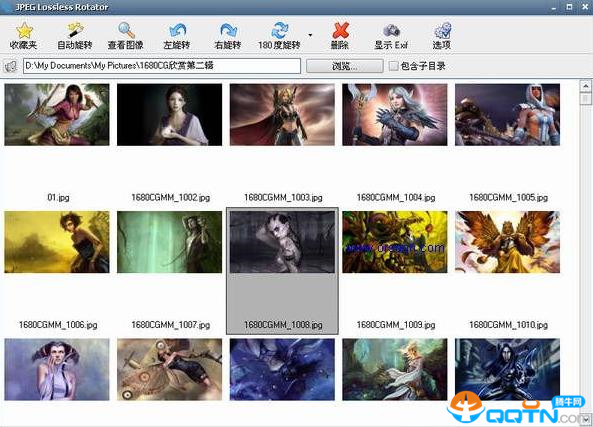593x427 pixels.
Task: Click the scrollbar up arrow
Action: [x=585, y=86]
